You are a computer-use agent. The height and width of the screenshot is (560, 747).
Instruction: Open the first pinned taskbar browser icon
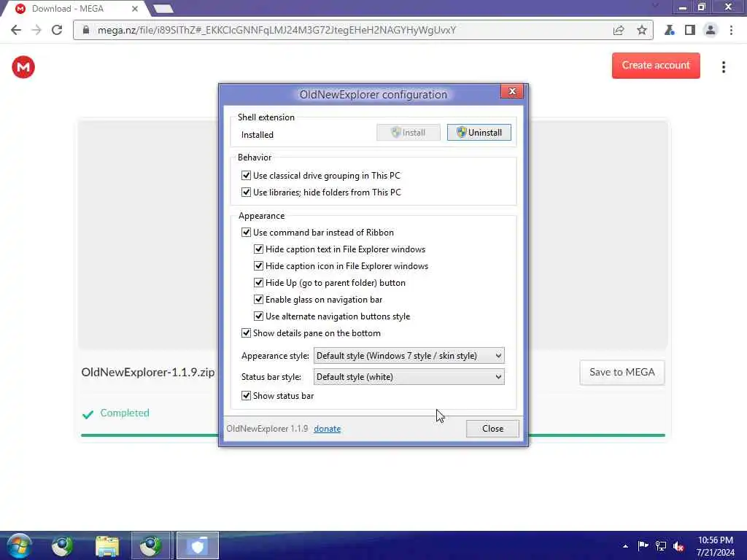click(x=63, y=545)
